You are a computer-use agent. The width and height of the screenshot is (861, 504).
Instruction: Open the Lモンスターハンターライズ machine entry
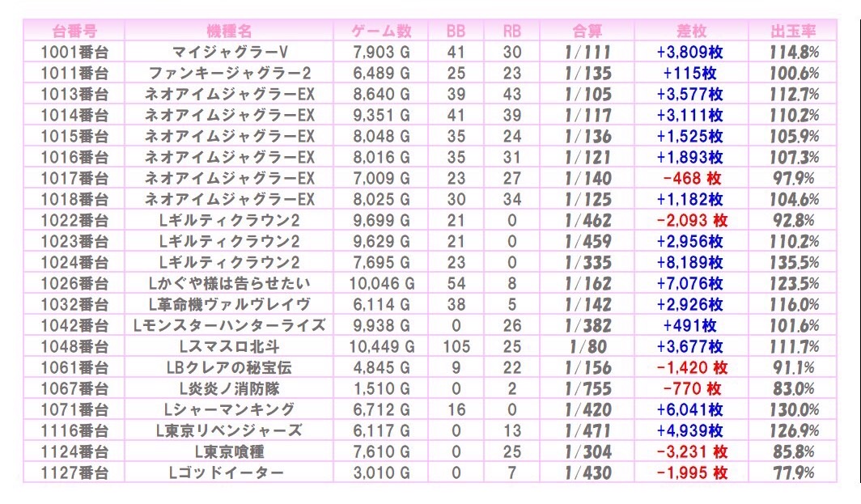[x=229, y=325]
